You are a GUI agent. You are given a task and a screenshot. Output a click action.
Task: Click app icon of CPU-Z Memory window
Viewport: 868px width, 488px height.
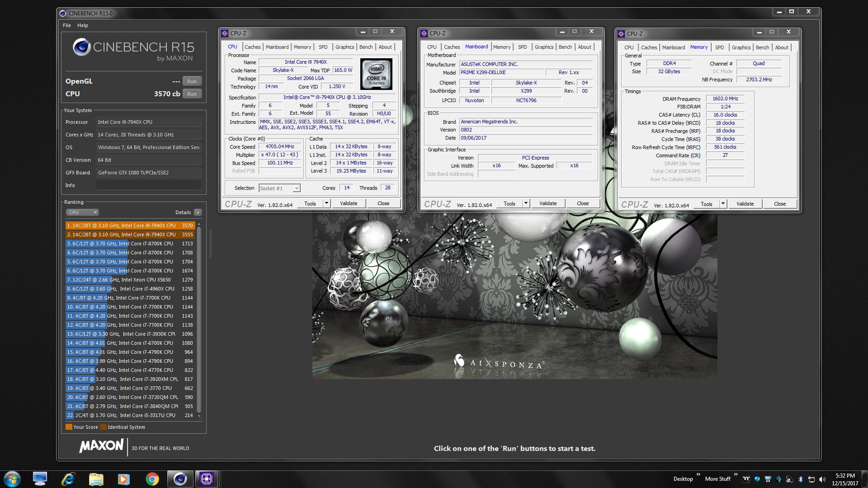(621, 34)
